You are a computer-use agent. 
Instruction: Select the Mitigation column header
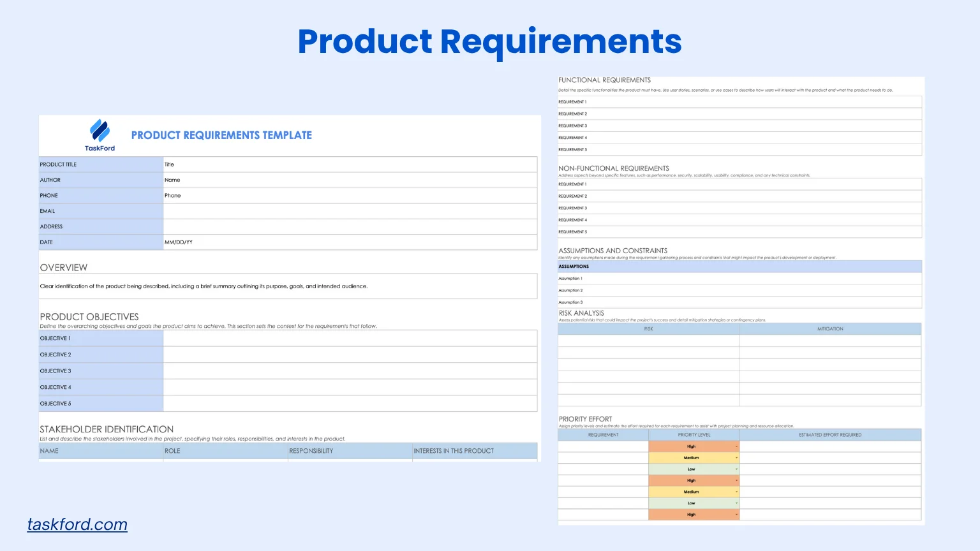[x=830, y=329]
